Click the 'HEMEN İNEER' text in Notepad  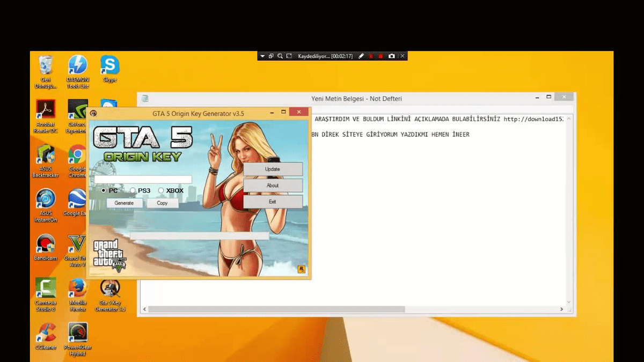pos(450,135)
